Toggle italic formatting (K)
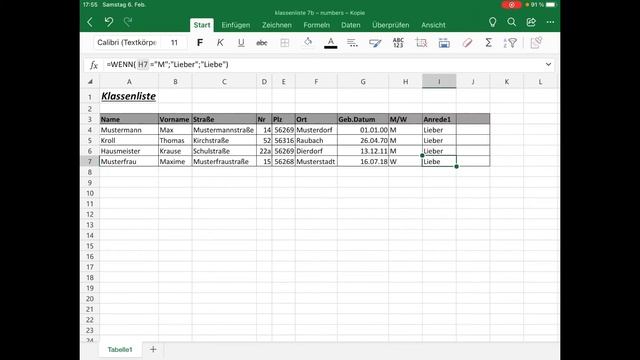Viewport: 640px width, 360px height. pos(220,42)
